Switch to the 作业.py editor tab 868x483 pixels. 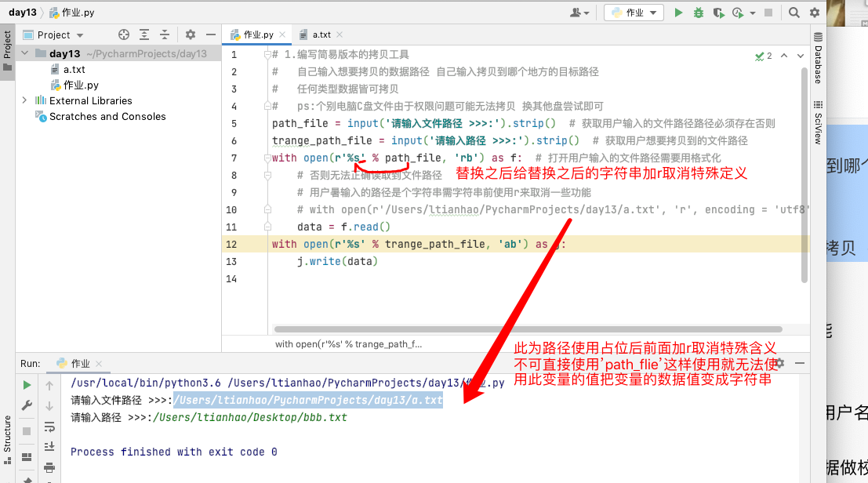click(x=259, y=34)
